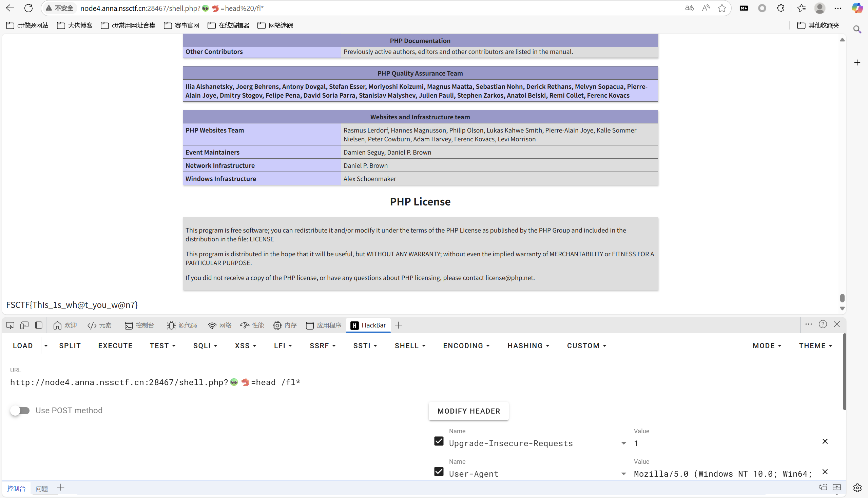868x498 pixels.
Task: Reload the page with refresh icon
Action: 28,8
